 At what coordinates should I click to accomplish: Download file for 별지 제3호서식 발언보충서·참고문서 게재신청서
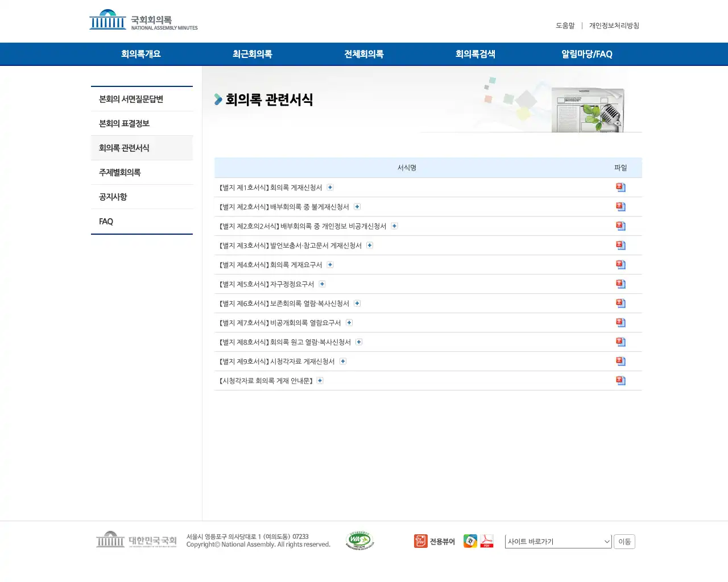click(x=621, y=246)
